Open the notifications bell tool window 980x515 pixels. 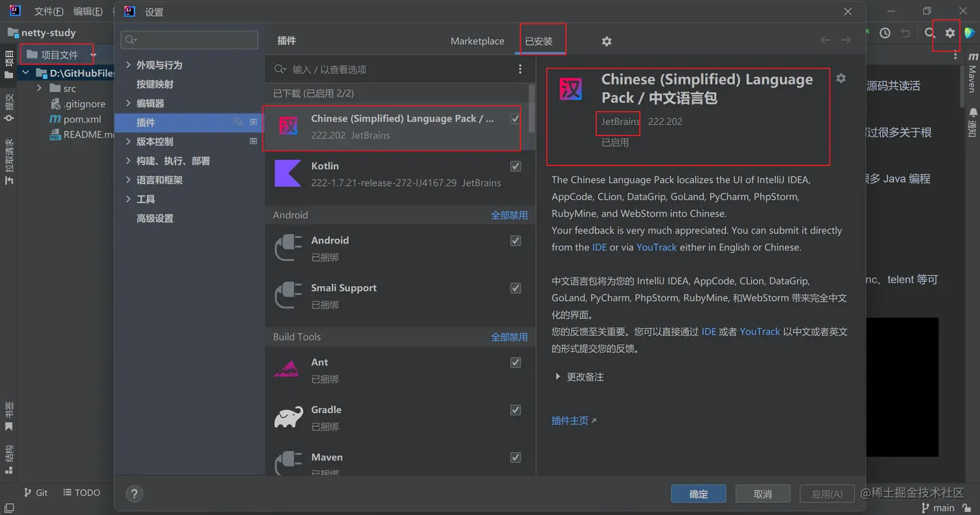click(x=972, y=123)
